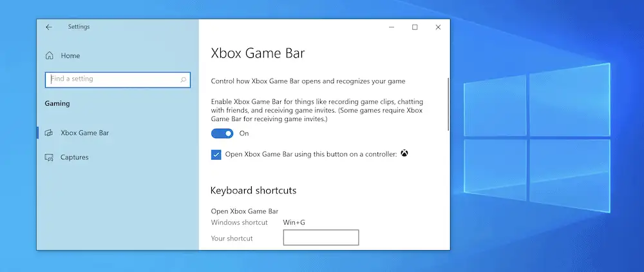Select the Xbox Game Bar sidebar icon

pos(49,133)
